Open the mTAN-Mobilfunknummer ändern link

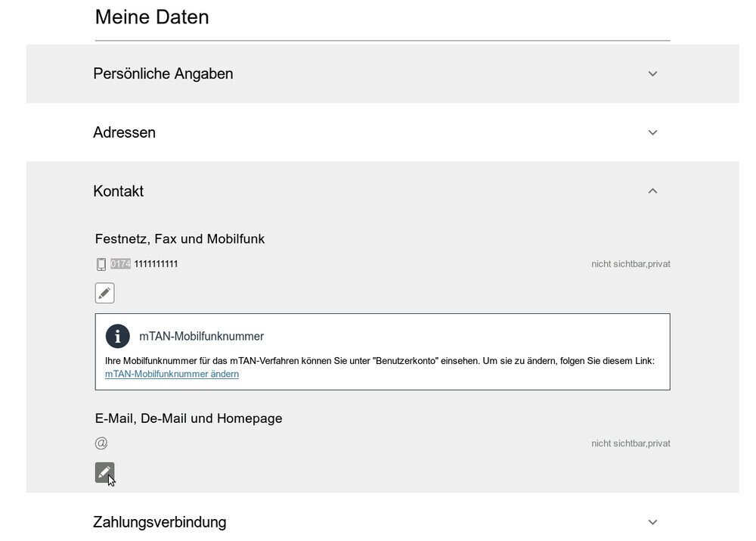[x=172, y=374]
